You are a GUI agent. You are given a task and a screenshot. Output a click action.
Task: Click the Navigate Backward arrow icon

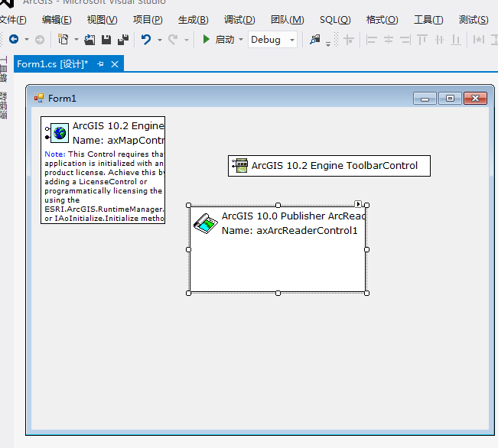[14, 39]
